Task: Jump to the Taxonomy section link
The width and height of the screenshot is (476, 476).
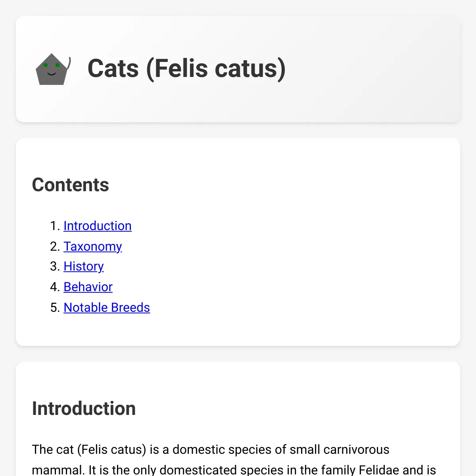Action: coord(93,246)
